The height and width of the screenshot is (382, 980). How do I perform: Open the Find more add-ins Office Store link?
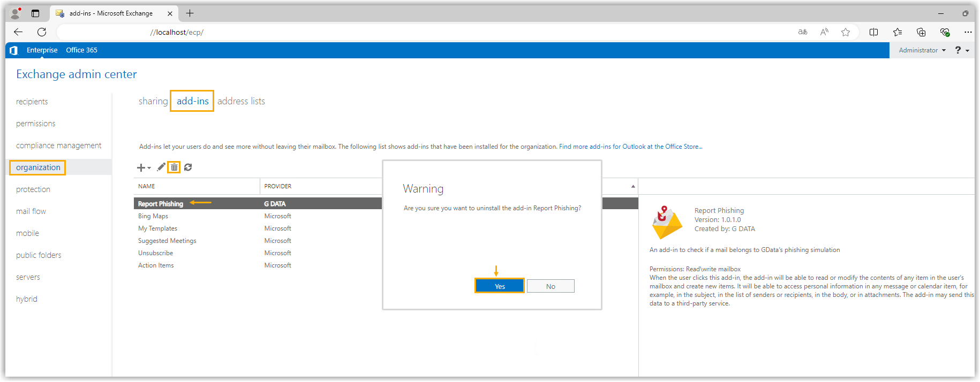tap(631, 147)
